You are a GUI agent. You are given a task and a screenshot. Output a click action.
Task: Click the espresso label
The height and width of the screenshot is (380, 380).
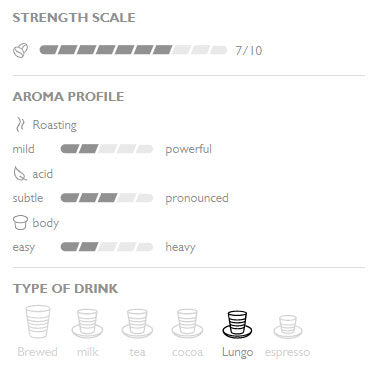(287, 352)
